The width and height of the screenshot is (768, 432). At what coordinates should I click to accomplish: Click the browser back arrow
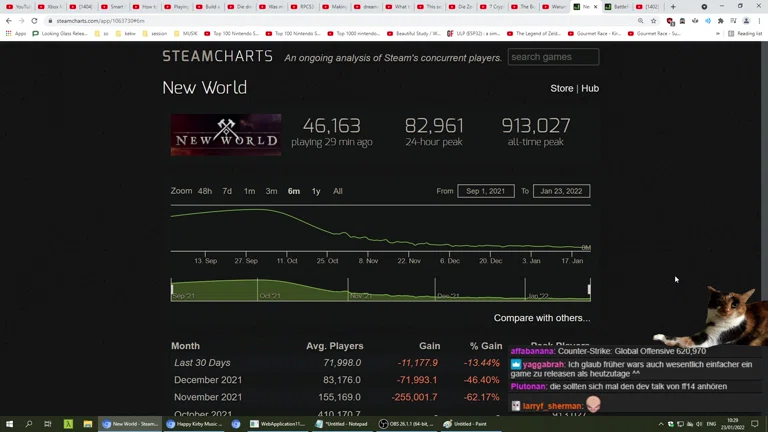[x=9, y=20]
